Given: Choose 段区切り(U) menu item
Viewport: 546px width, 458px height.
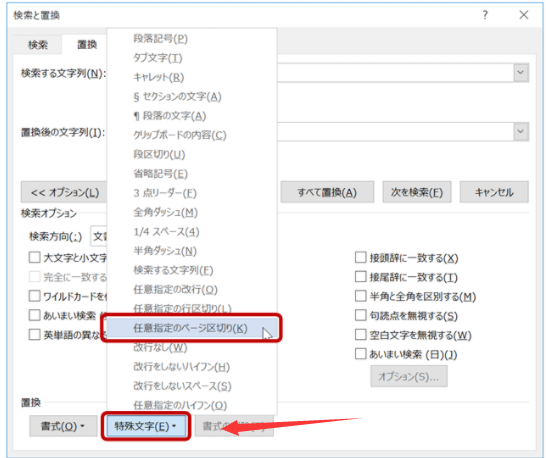Looking at the screenshot, I should pyautogui.click(x=192, y=154).
